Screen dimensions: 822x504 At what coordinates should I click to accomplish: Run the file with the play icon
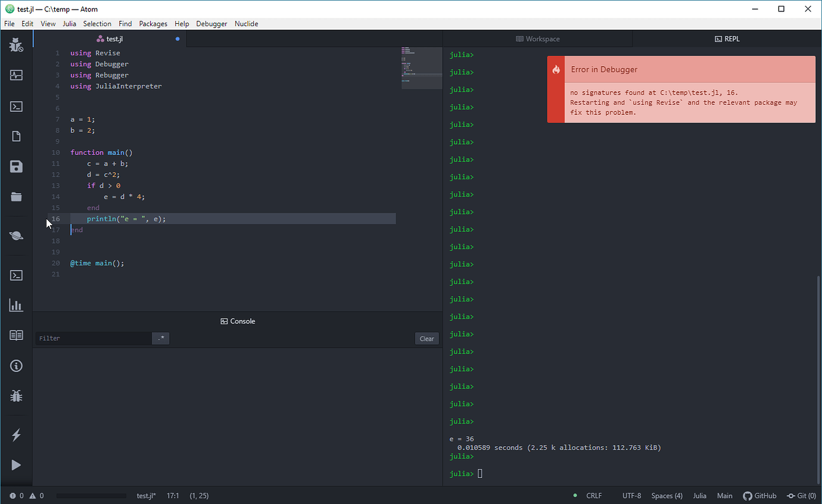pos(16,465)
